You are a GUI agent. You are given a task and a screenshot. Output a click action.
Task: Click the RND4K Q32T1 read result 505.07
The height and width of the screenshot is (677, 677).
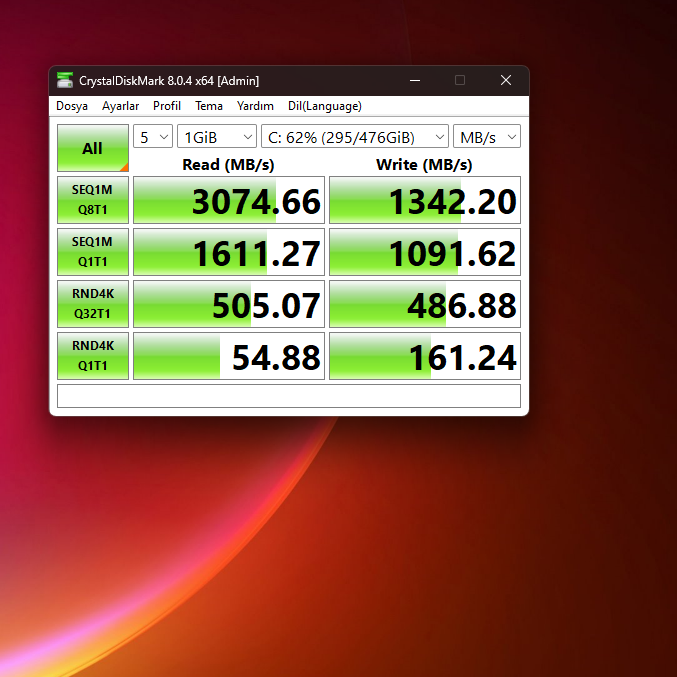coord(229,304)
